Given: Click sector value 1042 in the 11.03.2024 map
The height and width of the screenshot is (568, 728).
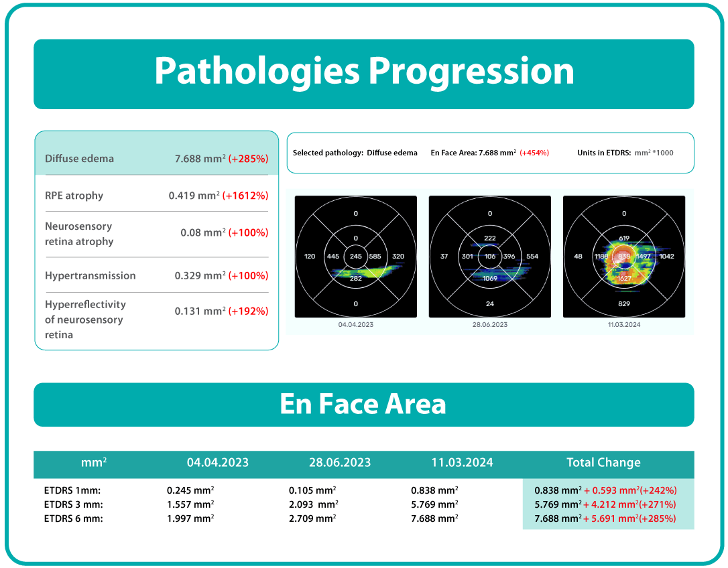Looking at the screenshot, I should [x=667, y=256].
